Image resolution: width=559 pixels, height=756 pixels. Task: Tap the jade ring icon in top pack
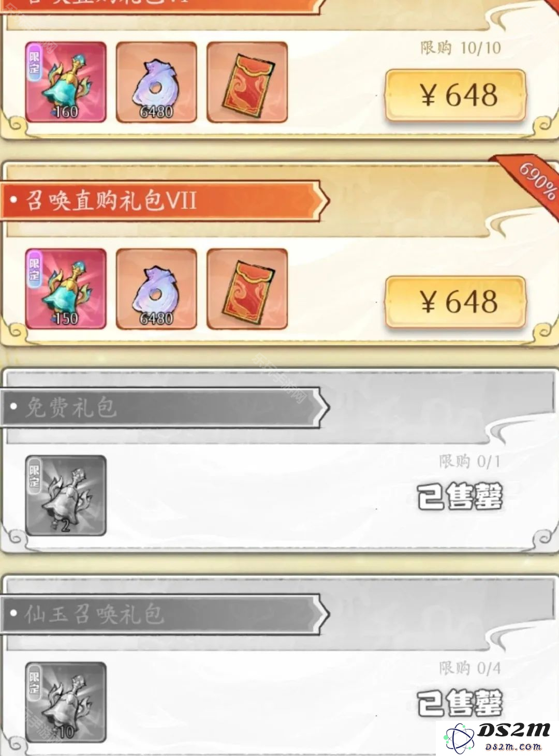[156, 82]
